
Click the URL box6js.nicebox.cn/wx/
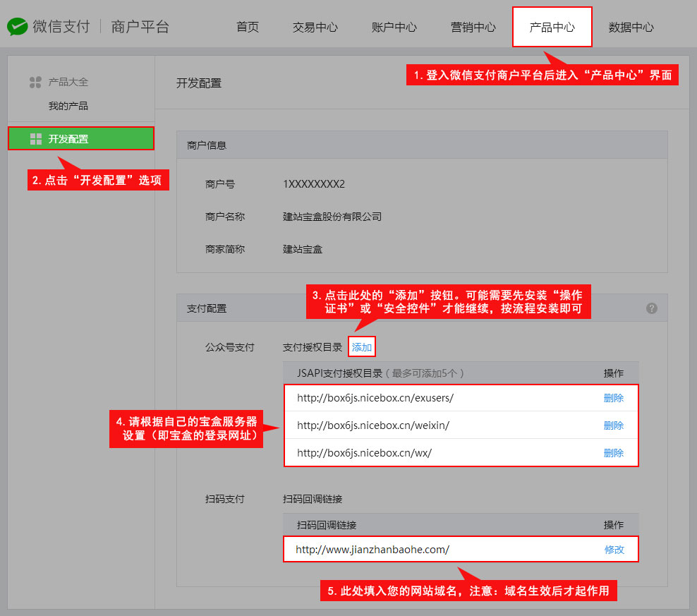pos(365,453)
